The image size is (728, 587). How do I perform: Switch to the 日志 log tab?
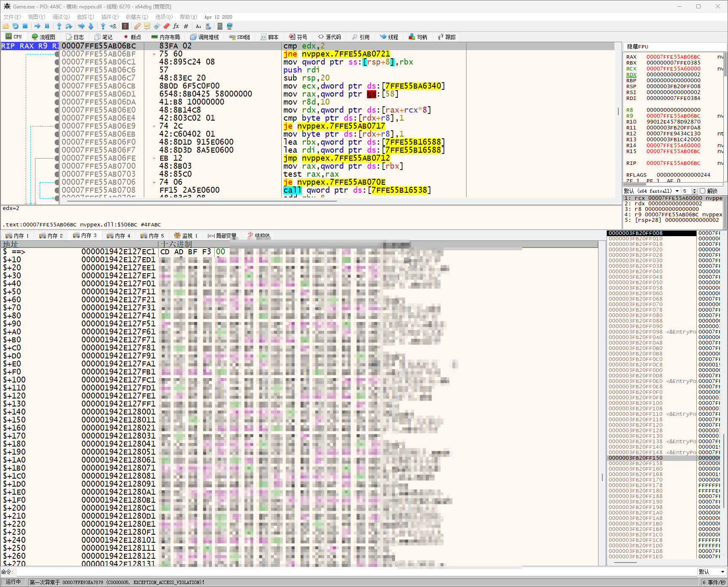[x=75, y=37]
